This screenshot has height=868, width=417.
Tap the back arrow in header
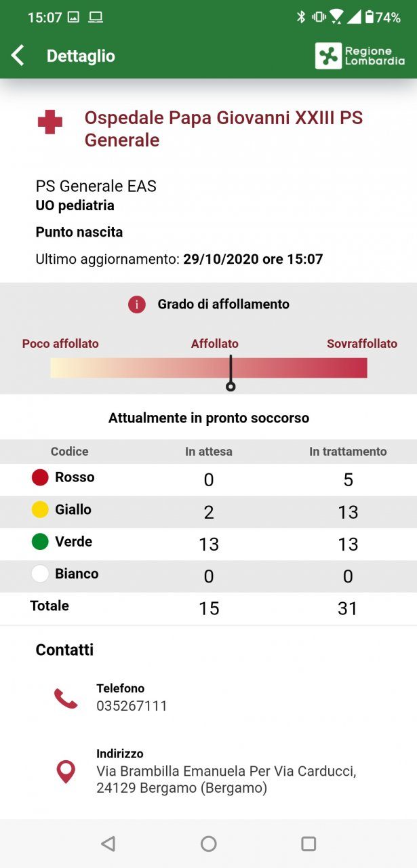coord(18,56)
